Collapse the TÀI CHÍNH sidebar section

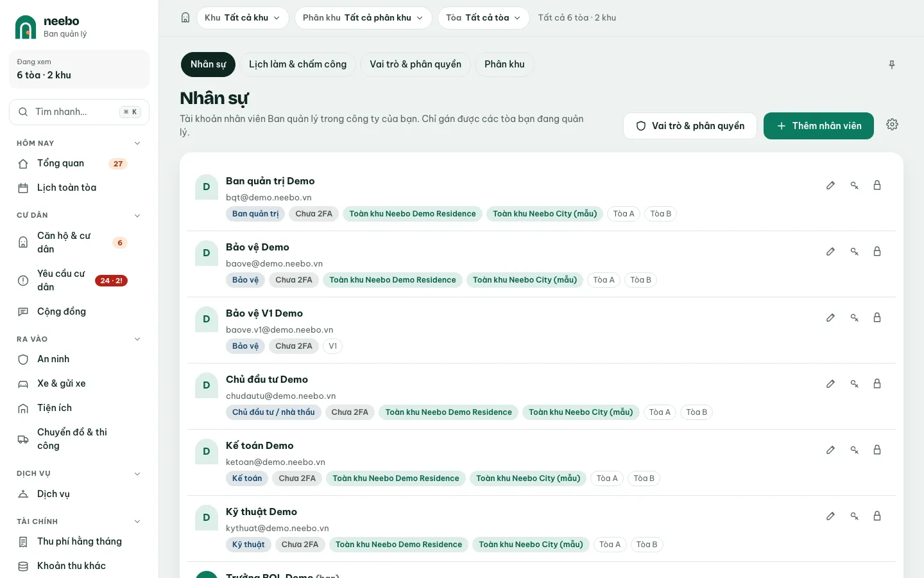137,521
